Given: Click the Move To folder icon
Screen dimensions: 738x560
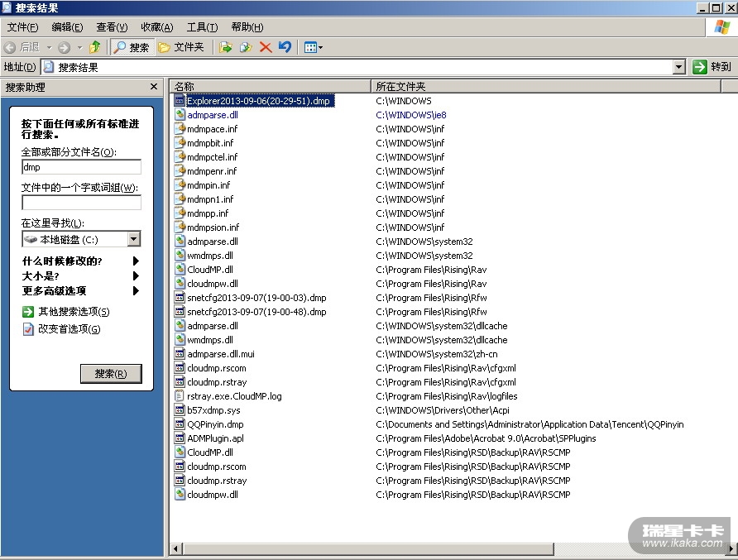Looking at the screenshot, I should point(225,47).
